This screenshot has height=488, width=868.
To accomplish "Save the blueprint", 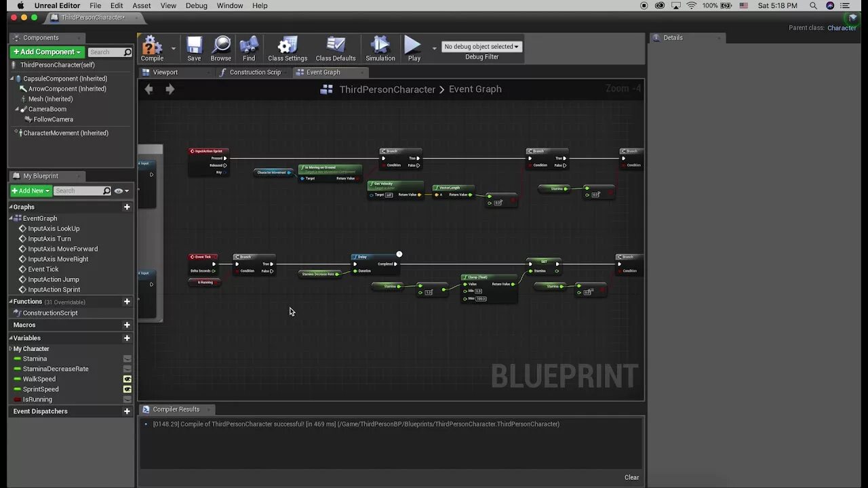I will [x=194, y=49].
